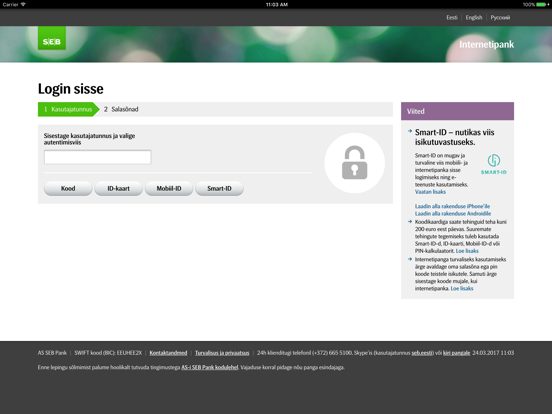Choose Smart-ID authentication button

click(219, 188)
